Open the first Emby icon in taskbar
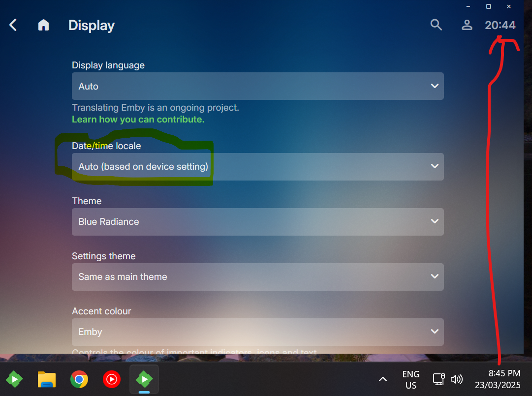The image size is (532, 396). click(14, 379)
